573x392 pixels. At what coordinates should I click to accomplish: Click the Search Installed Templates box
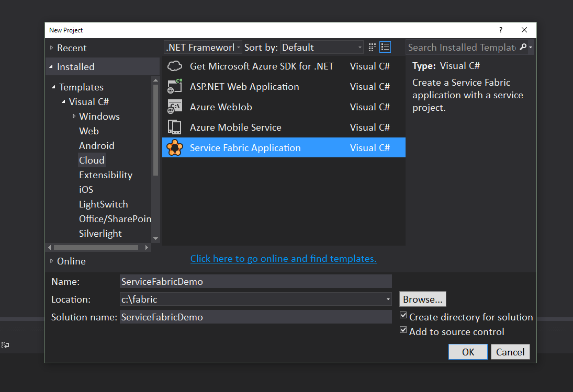tap(462, 47)
